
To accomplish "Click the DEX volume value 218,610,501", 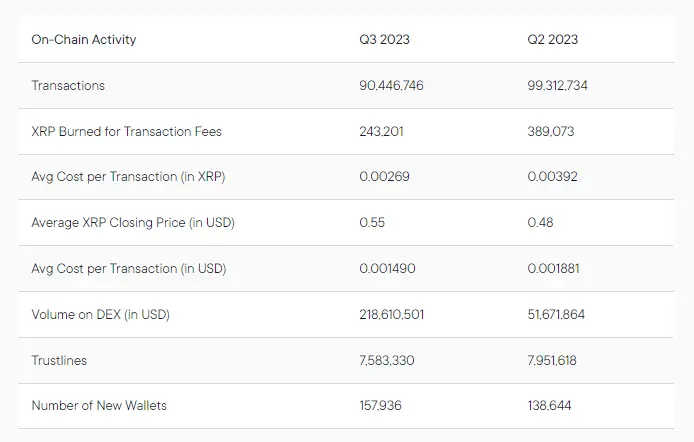I will pyautogui.click(x=392, y=314).
